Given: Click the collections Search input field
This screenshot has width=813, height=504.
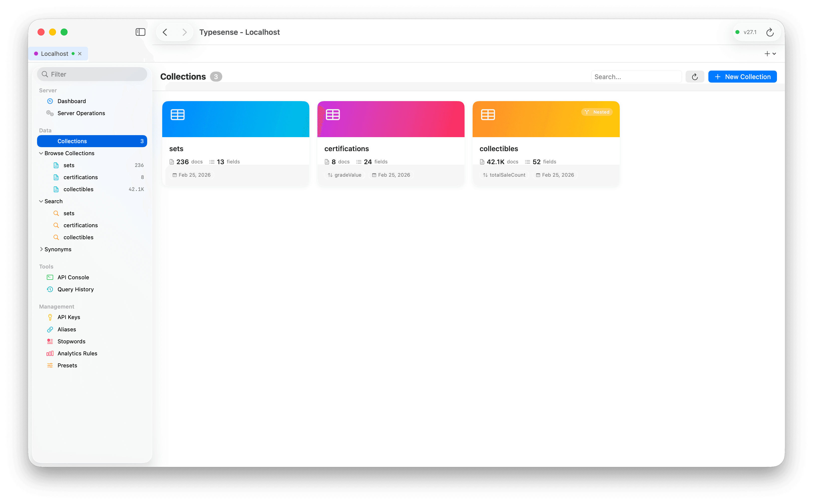Looking at the screenshot, I should (x=636, y=77).
